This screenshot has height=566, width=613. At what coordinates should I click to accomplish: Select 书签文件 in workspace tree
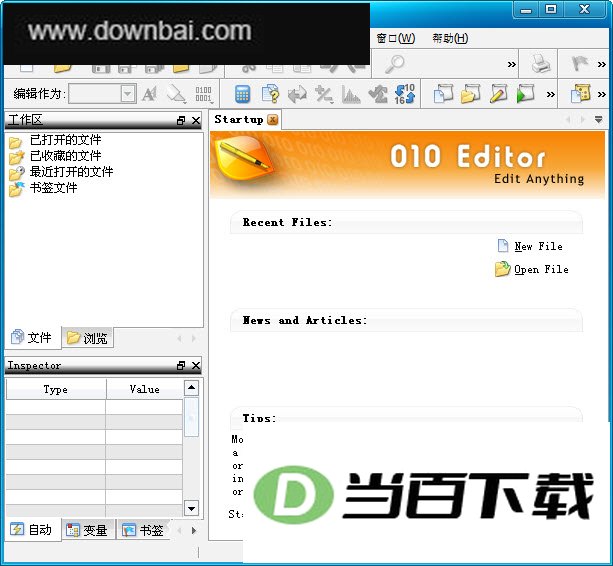(x=54, y=188)
